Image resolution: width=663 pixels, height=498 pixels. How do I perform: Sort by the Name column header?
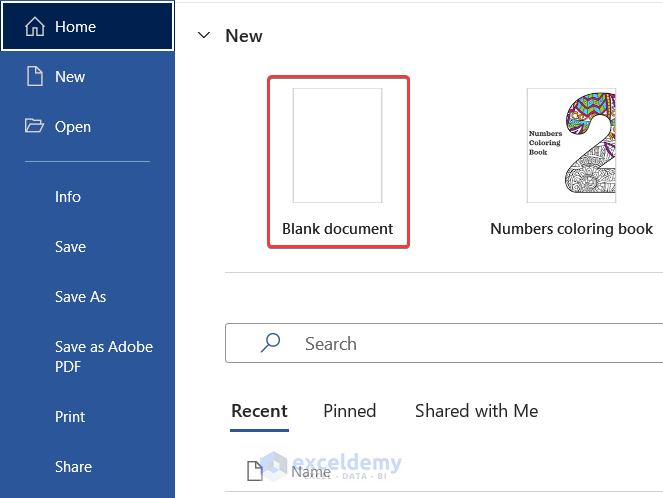311,471
